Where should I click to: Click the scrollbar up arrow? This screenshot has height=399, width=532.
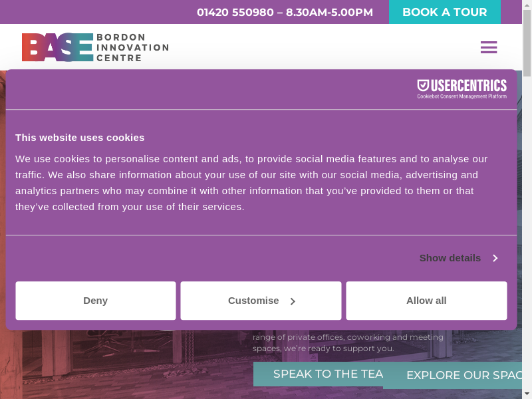[527, 5]
